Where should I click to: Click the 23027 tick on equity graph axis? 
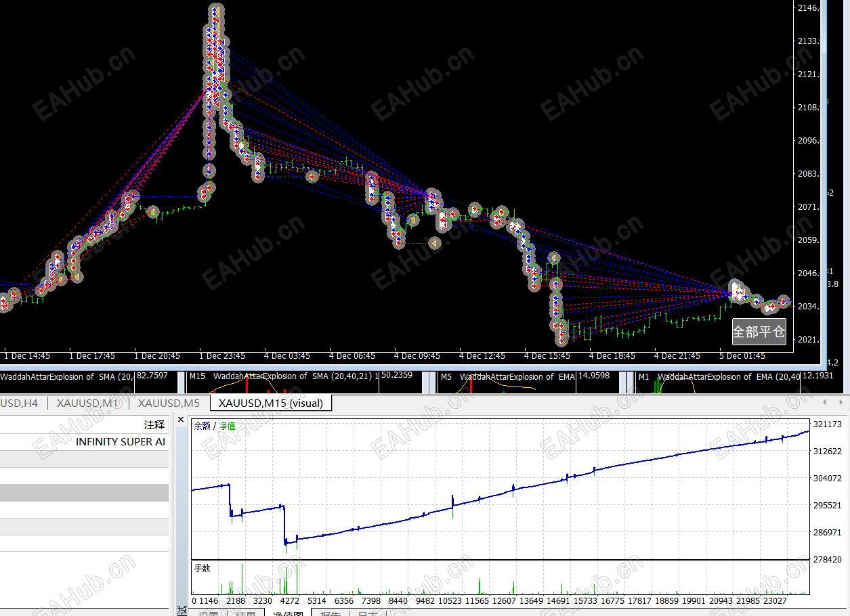point(775,600)
